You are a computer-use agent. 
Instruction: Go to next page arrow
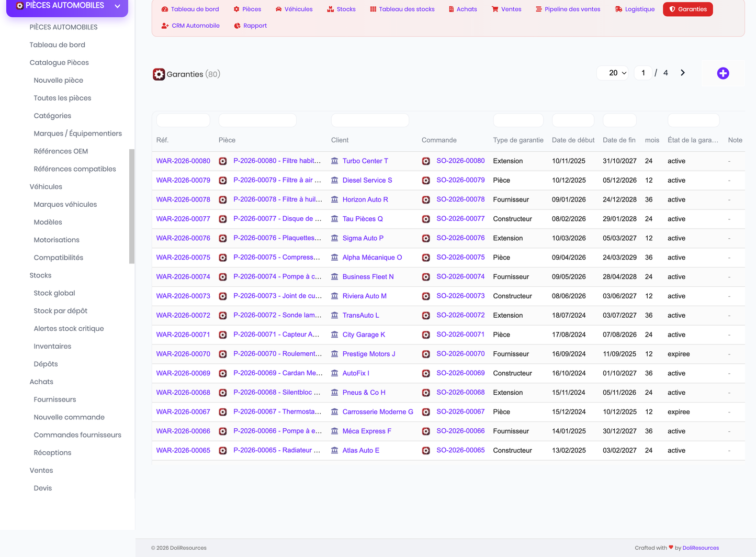point(683,73)
